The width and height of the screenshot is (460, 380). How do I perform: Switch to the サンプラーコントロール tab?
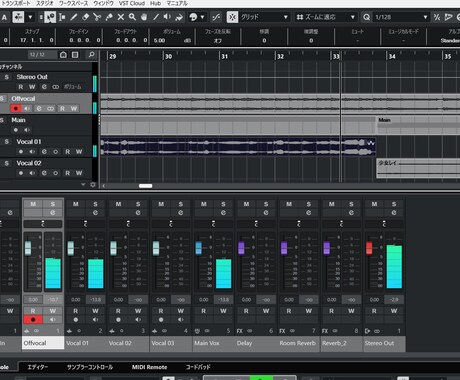coord(90,367)
